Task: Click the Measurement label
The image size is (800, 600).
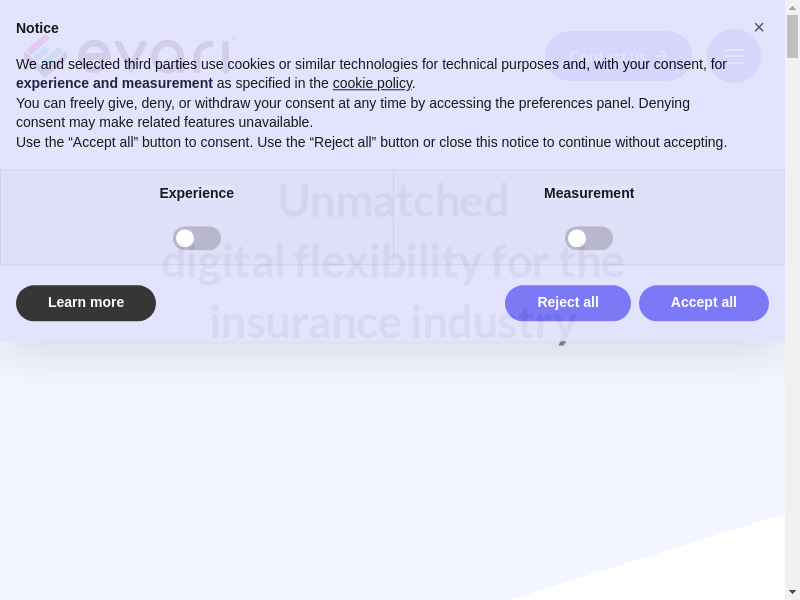Action: (x=588, y=193)
